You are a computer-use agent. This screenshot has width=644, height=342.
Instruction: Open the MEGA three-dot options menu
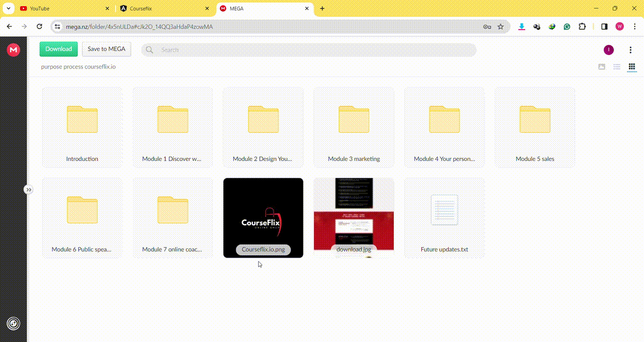pos(630,50)
